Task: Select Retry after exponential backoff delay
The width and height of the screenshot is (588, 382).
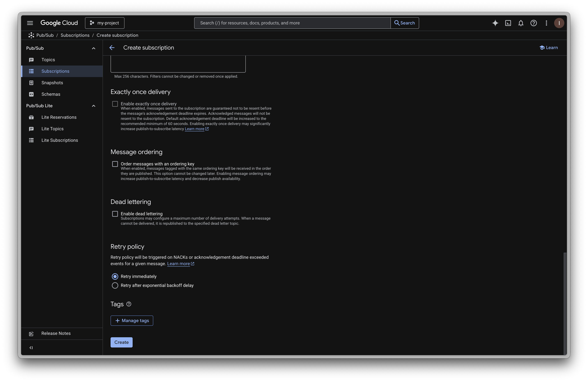Action: pos(115,285)
